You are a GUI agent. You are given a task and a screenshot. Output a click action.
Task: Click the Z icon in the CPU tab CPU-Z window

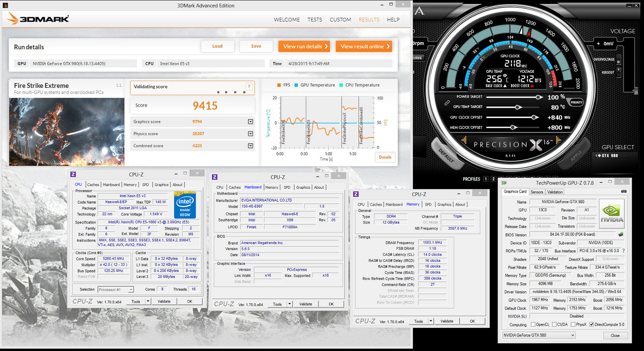tap(73, 174)
